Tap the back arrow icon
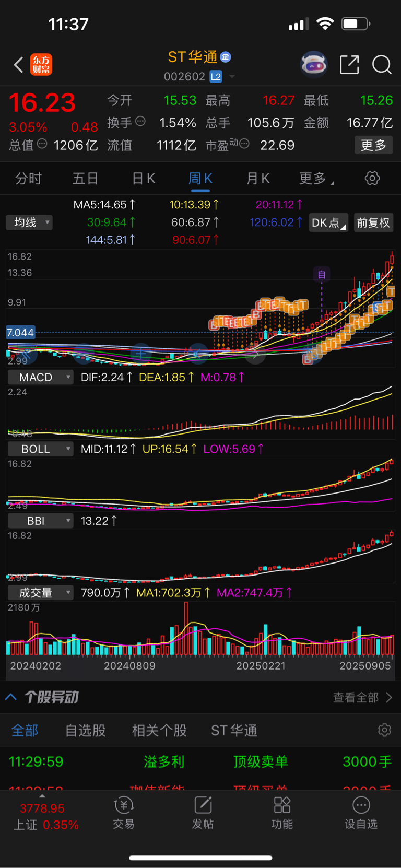 coord(18,65)
